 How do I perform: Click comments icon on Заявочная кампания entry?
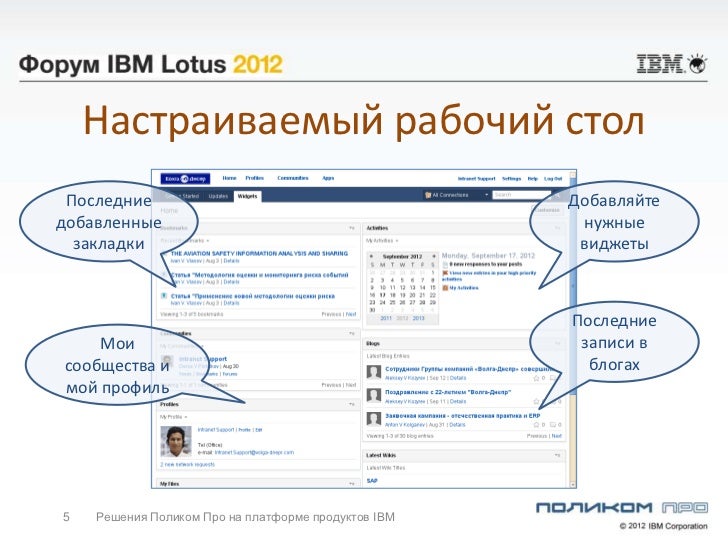pyautogui.click(x=552, y=425)
